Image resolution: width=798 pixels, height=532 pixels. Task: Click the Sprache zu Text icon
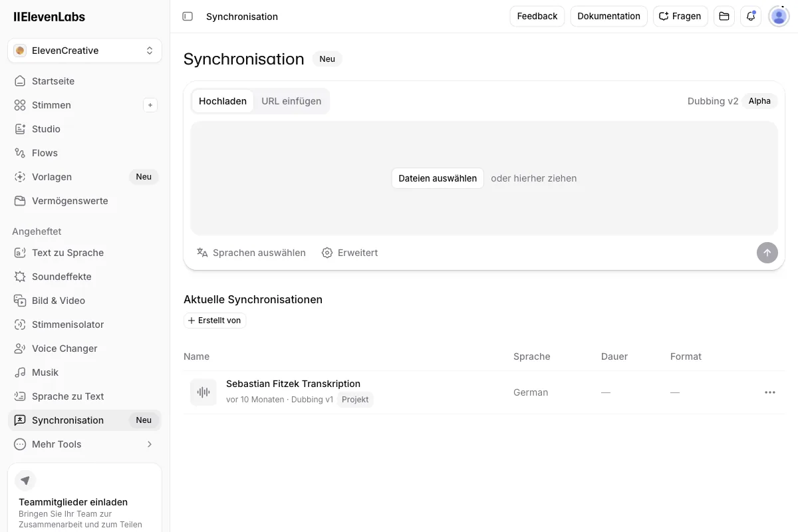(x=20, y=396)
